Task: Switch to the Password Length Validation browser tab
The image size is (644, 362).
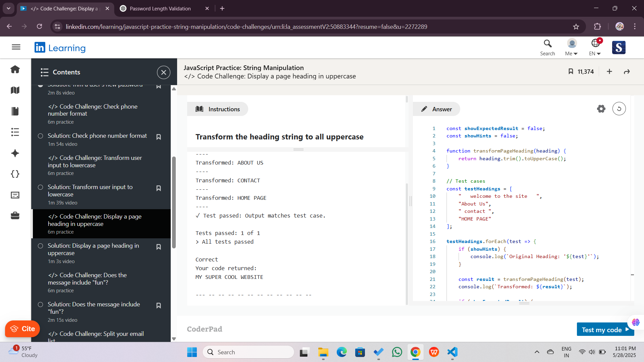Action: (160, 9)
